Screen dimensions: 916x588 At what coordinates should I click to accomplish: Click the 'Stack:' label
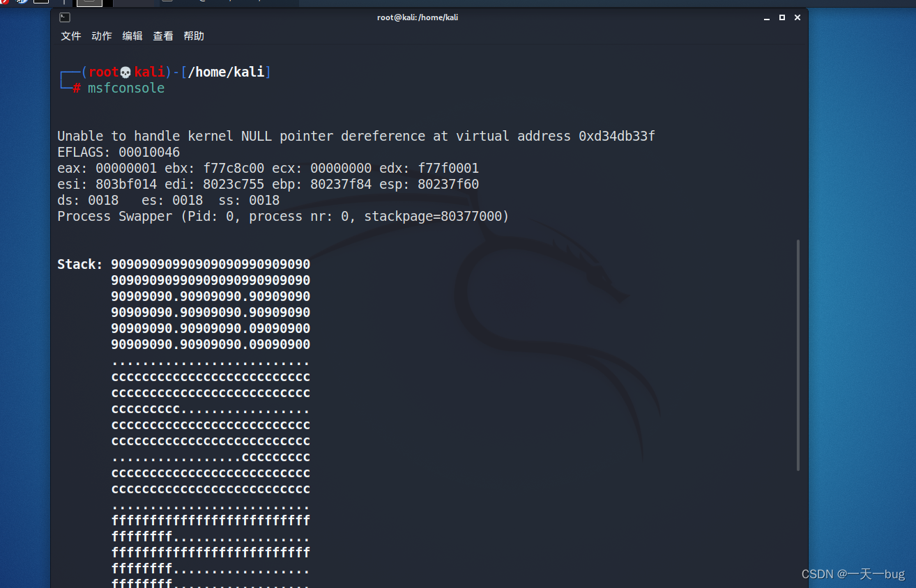(x=80, y=265)
